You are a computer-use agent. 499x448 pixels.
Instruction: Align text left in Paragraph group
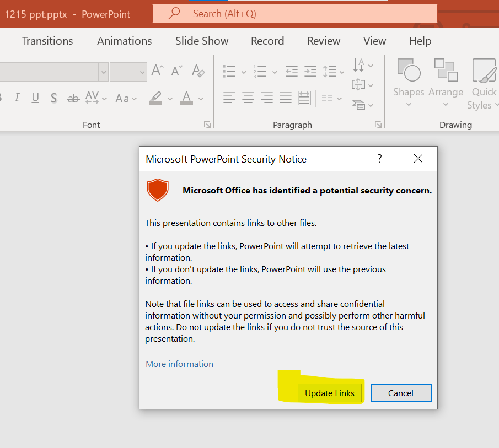tap(229, 98)
